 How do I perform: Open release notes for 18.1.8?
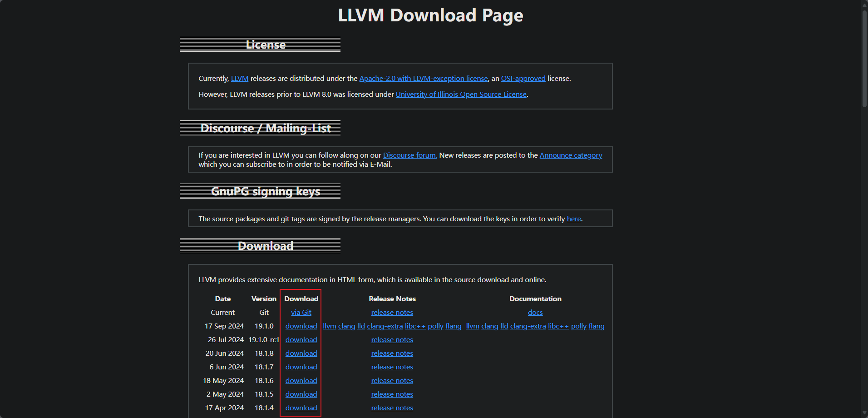(392, 353)
